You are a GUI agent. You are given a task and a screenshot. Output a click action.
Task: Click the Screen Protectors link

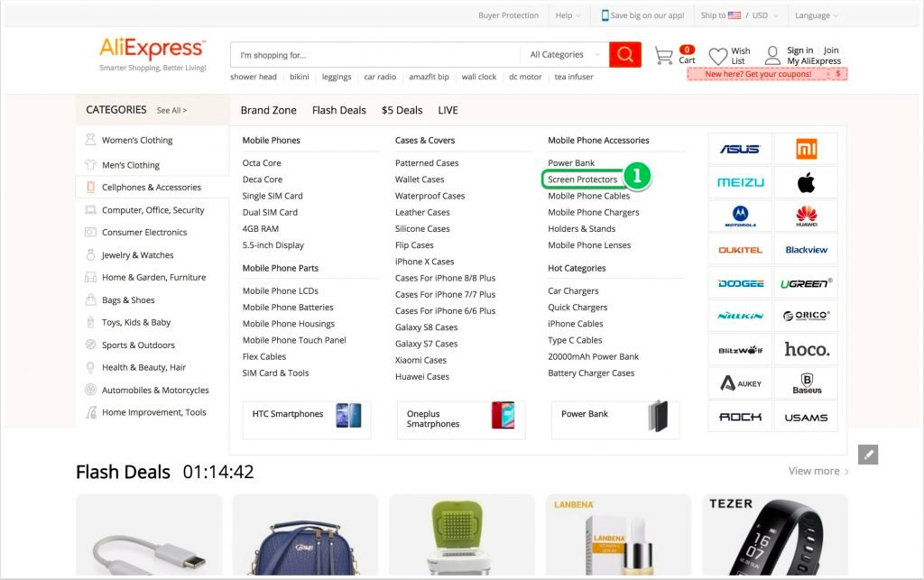tap(582, 180)
